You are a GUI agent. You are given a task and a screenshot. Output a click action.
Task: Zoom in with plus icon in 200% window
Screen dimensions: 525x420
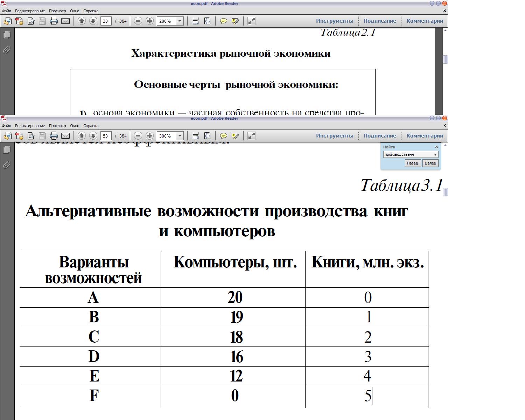point(149,21)
